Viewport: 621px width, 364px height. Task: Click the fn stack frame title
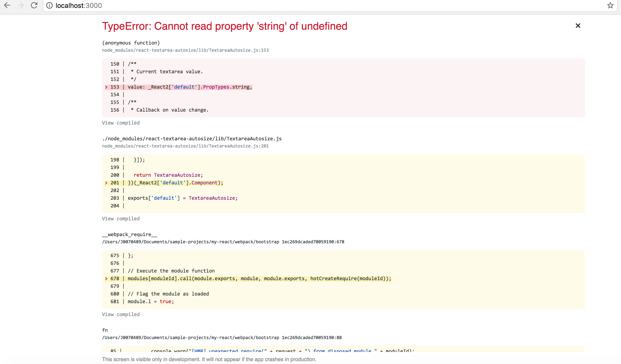(x=105, y=330)
